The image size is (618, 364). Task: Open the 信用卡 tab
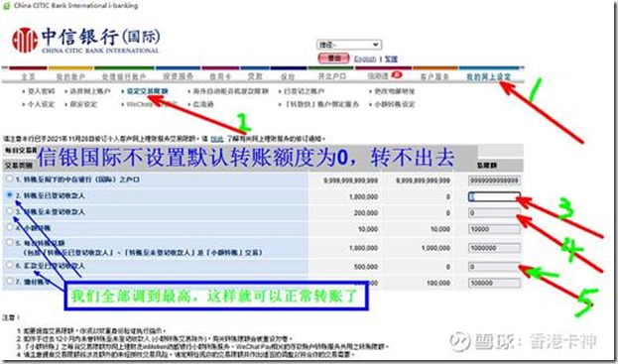[220, 76]
